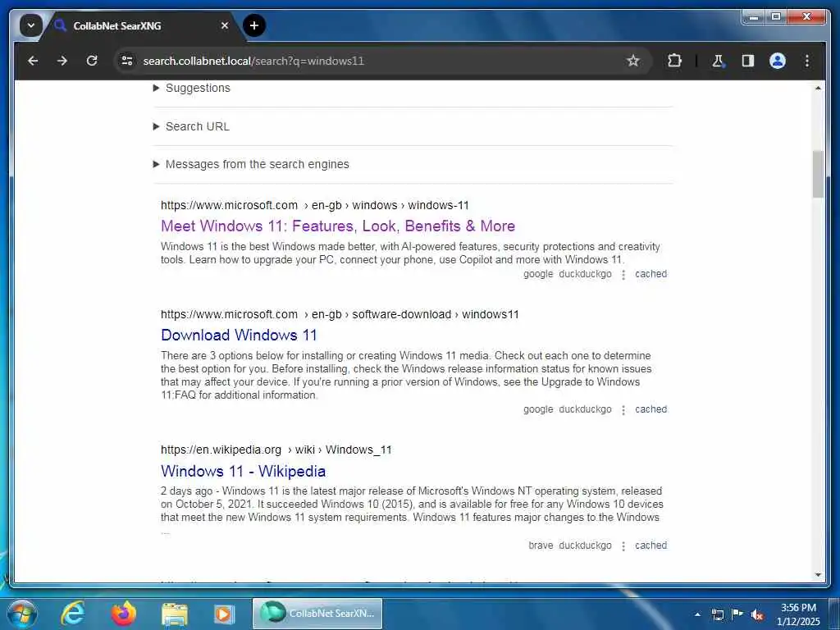Screen dimensions: 840x630
Task: Open Action Center flag icon
Action: (x=737, y=614)
